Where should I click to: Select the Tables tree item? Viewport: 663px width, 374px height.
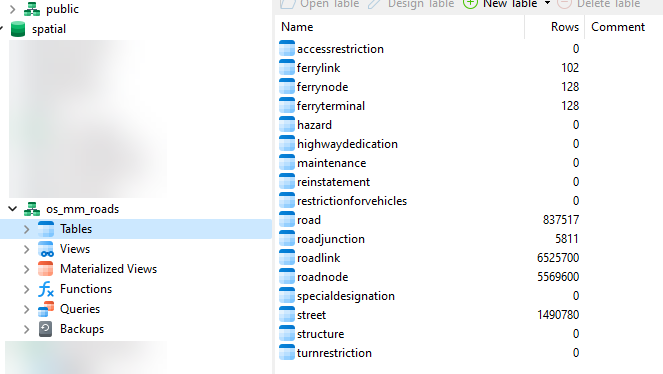click(x=136, y=229)
